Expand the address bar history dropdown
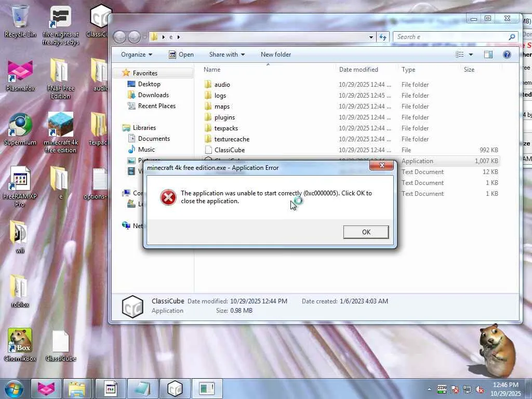The height and width of the screenshot is (399, 532). pos(371,37)
